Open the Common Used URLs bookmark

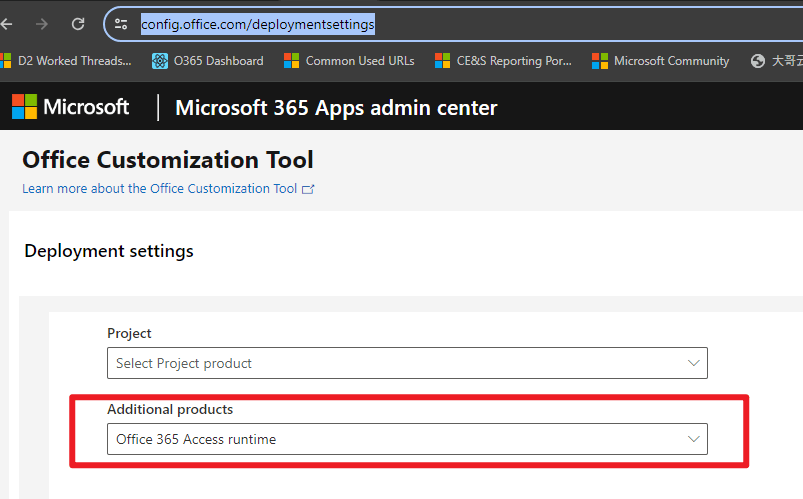(349, 61)
